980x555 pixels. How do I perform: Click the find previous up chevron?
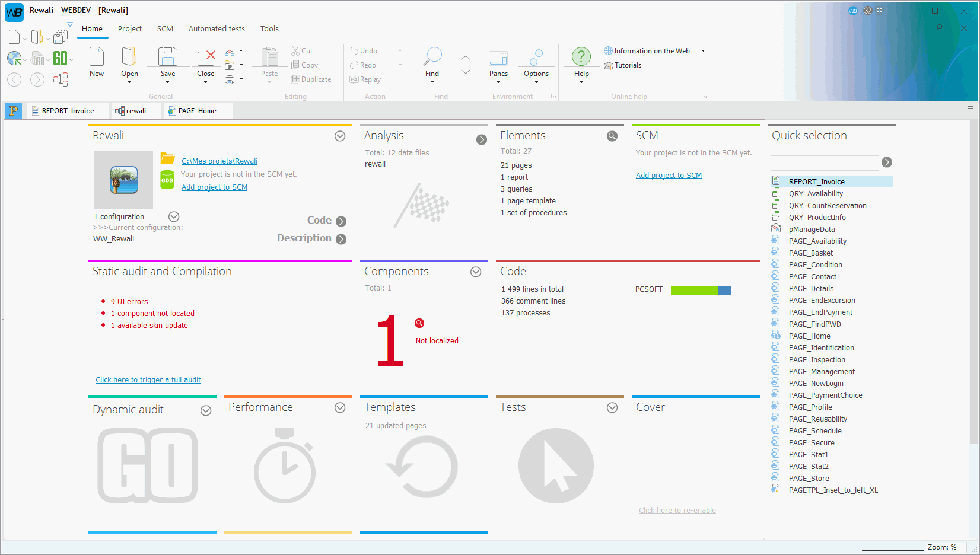pyautogui.click(x=466, y=58)
